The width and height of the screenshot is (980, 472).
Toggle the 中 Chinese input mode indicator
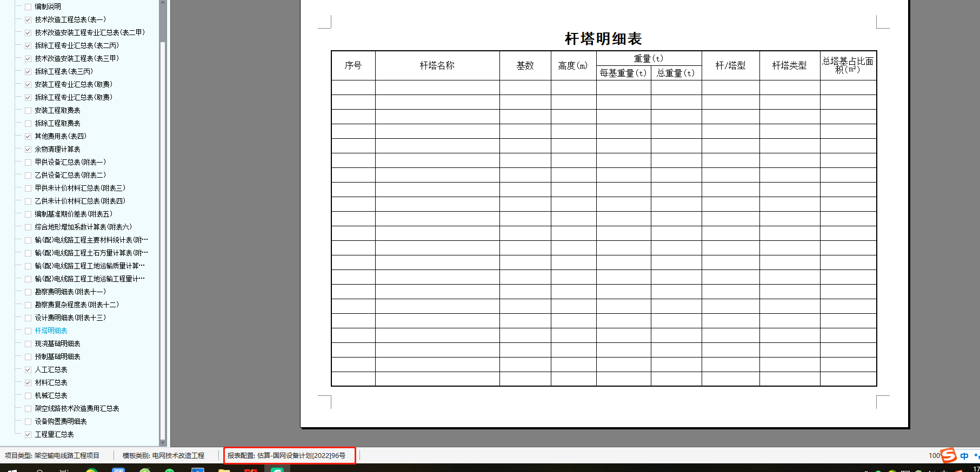(x=964, y=456)
